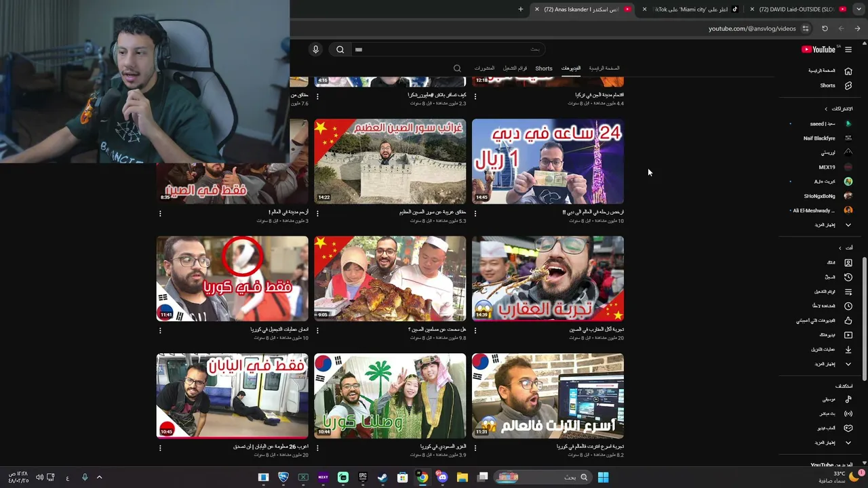Image resolution: width=868 pixels, height=488 pixels.
Task: Open Downloads arrow icon in sidebar
Action: coord(848,350)
